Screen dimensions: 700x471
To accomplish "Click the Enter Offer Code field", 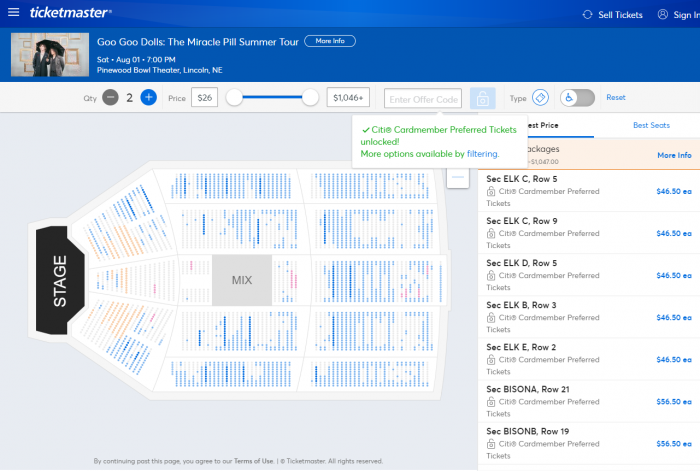I will [423, 99].
